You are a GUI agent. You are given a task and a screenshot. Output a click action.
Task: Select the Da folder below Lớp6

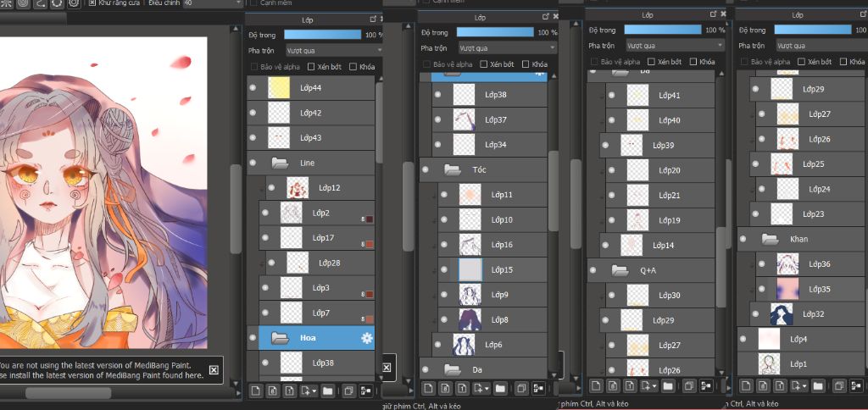[x=483, y=368]
